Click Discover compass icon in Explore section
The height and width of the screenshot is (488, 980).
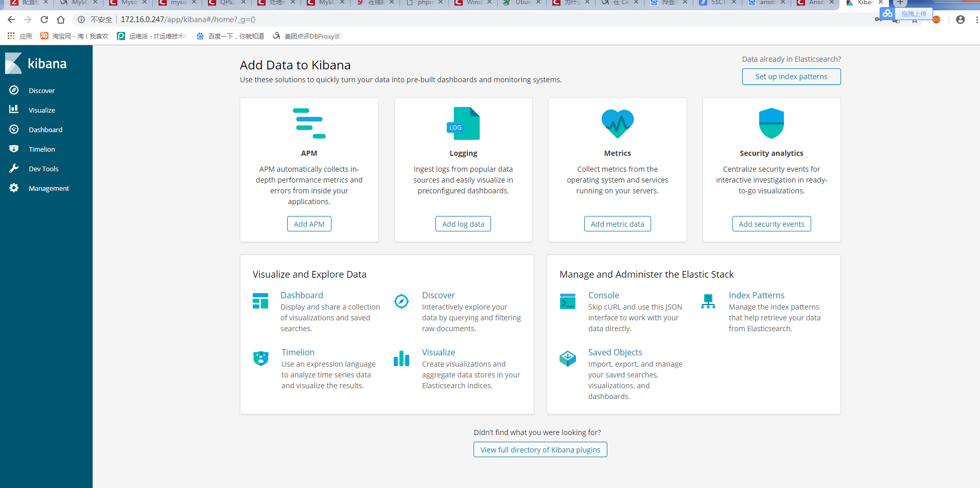click(401, 301)
